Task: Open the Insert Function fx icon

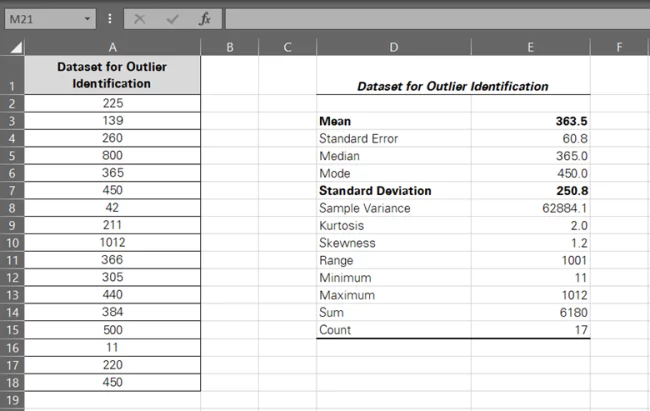Action: pos(205,19)
